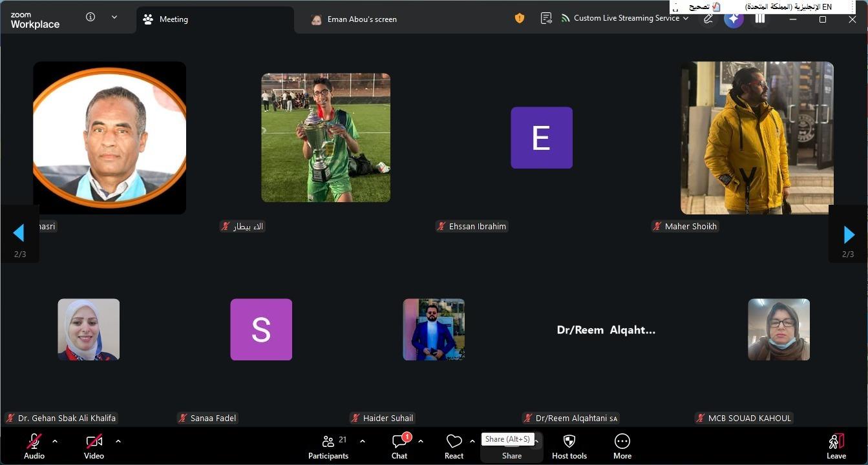Open meeting information icon
The width and height of the screenshot is (868, 465).
[90, 17]
